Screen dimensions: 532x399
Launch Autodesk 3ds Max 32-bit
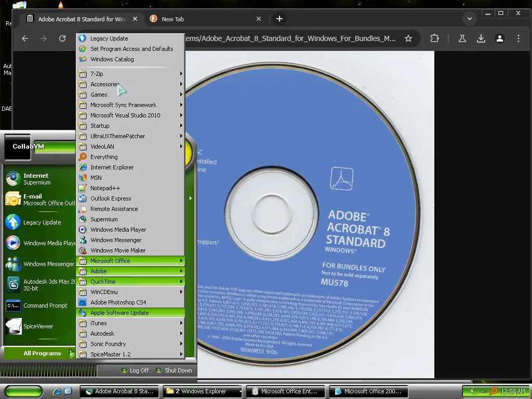pos(39,285)
